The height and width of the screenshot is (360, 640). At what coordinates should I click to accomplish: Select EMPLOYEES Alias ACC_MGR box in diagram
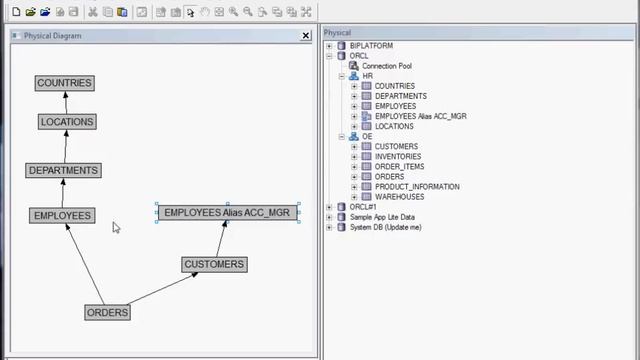point(227,213)
